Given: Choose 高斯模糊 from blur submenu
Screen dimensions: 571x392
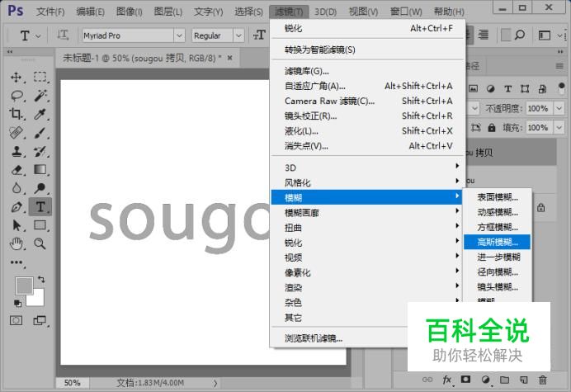Looking at the screenshot, I should pos(497,242).
